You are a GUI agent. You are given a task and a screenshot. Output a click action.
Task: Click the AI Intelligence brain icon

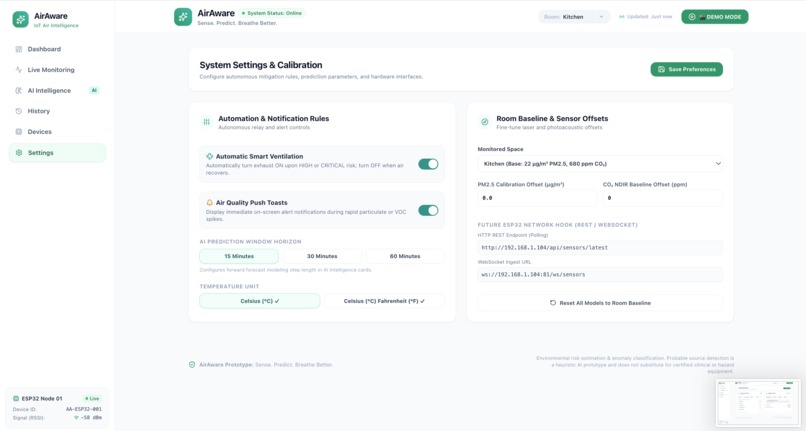[x=19, y=91]
